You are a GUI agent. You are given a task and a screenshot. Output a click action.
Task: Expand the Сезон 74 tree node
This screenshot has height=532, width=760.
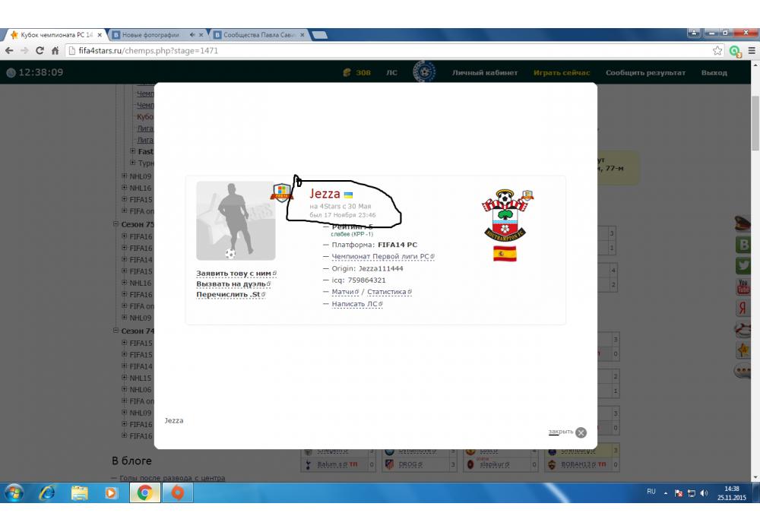coord(116,331)
